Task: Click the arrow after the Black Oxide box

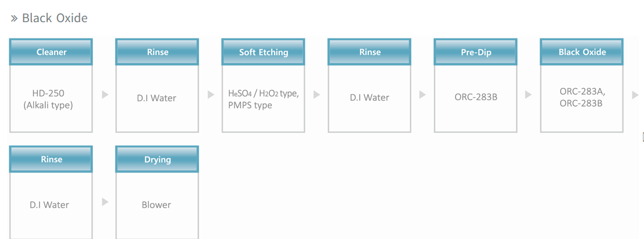Action: click(635, 94)
